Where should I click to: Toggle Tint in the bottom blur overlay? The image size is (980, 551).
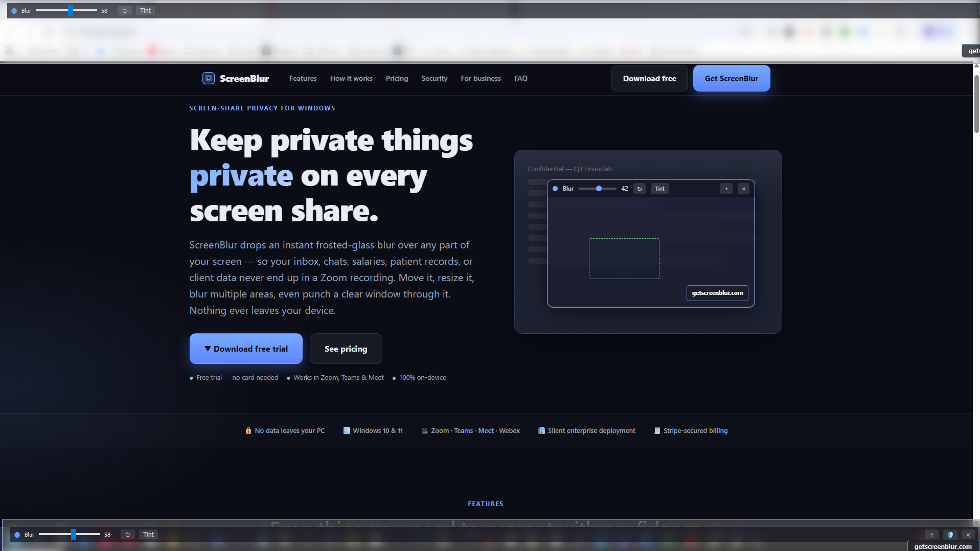[149, 535]
